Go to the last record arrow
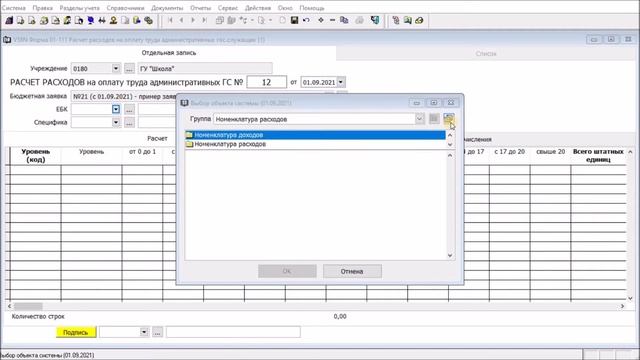The width and height of the screenshot is (640, 360). pyautogui.click(x=204, y=20)
